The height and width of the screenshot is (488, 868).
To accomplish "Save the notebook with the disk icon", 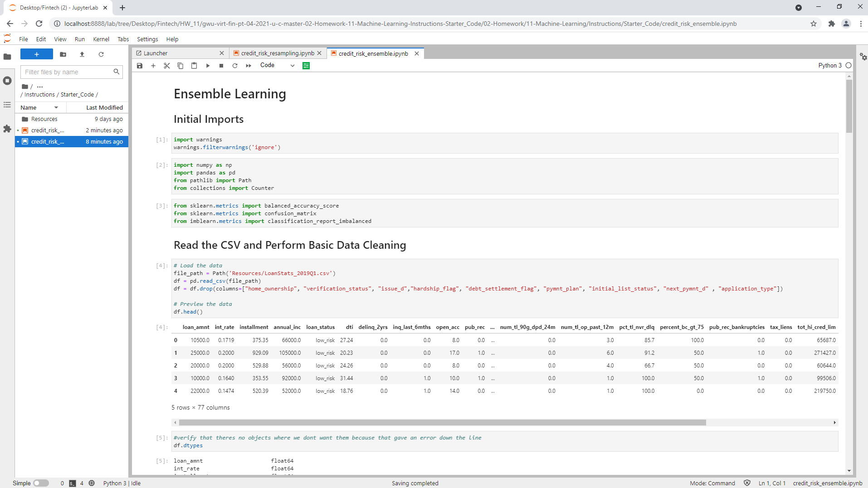I will 140,66.
